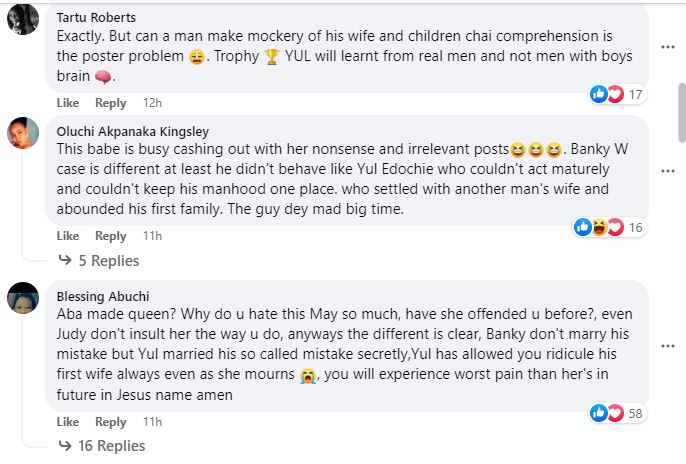This screenshot has width=686, height=464.
Task: Click Blessing Abuchi's profile avatar
Action: pos(23,297)
